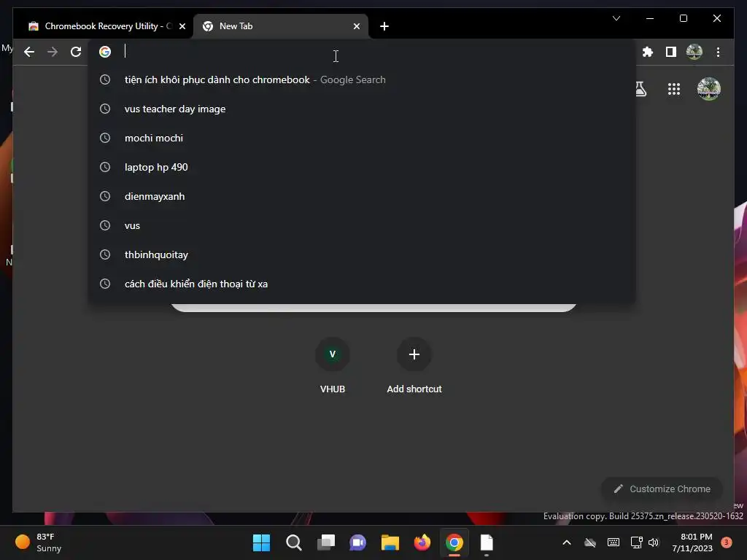The width and height of the screenshot is (747, 560).
Task: Toggle the Chrome side panel icon
Action: click(671, 52)
